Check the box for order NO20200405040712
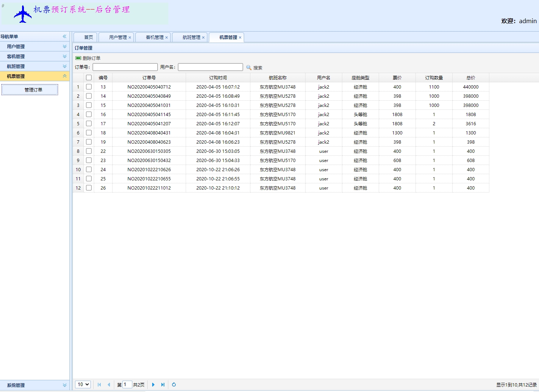The height and width of the screenshot is (392, 539). tap(89, 87)
